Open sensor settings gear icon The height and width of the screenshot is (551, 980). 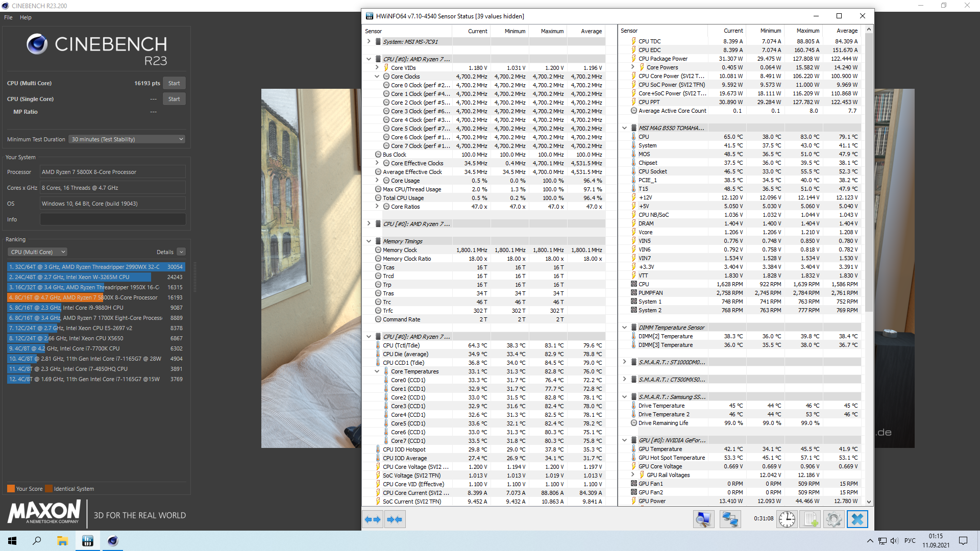click(834, 519)
